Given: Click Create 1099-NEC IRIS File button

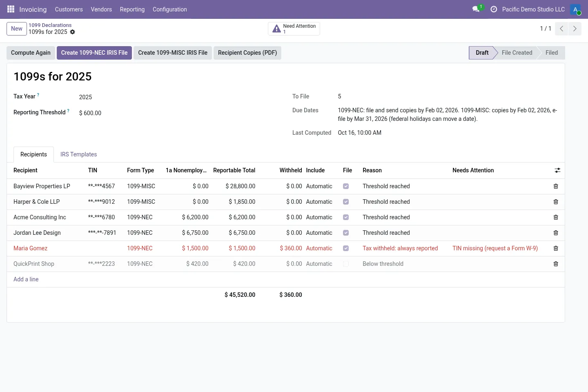Looking at the screenshot, I should [94, 53].
